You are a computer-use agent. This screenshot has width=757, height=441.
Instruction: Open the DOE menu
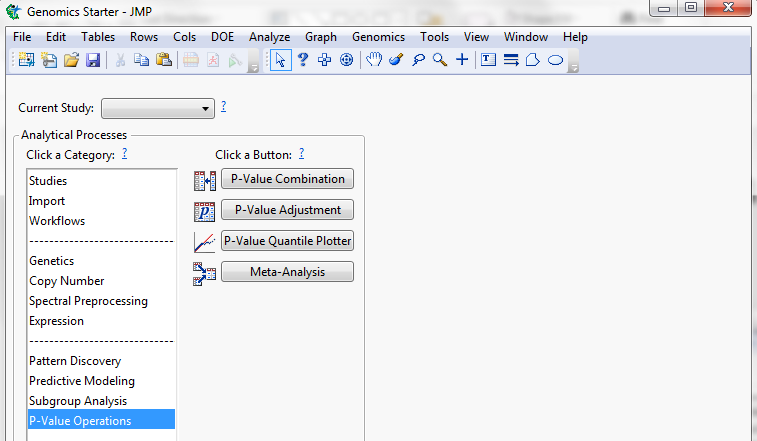pos(223,37)
